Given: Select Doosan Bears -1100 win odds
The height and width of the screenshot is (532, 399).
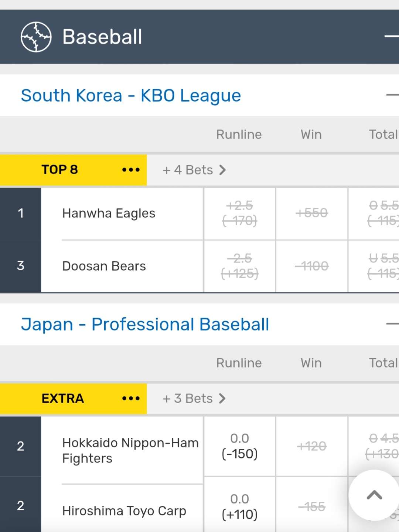Looking at the screenshot, I should pyautogui.click(x=311, y=266).
